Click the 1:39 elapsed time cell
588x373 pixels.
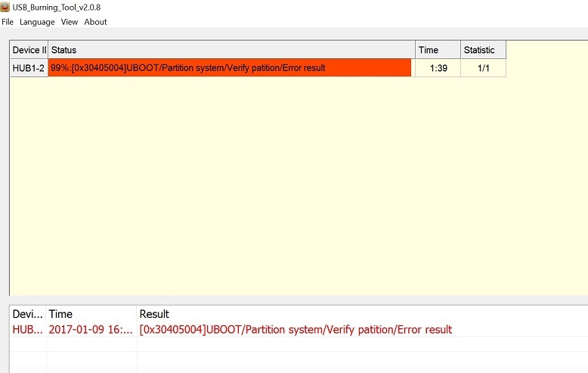click(438, 68)
